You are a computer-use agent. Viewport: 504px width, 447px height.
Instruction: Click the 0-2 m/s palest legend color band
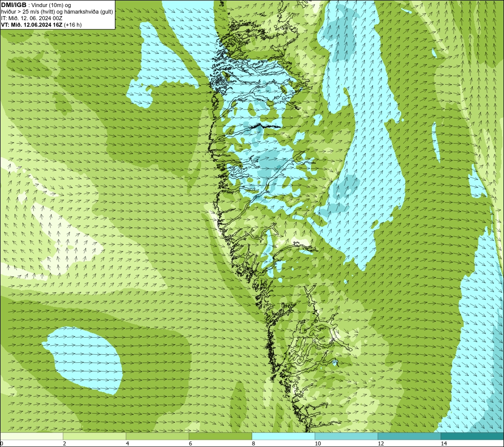(31, 436)
